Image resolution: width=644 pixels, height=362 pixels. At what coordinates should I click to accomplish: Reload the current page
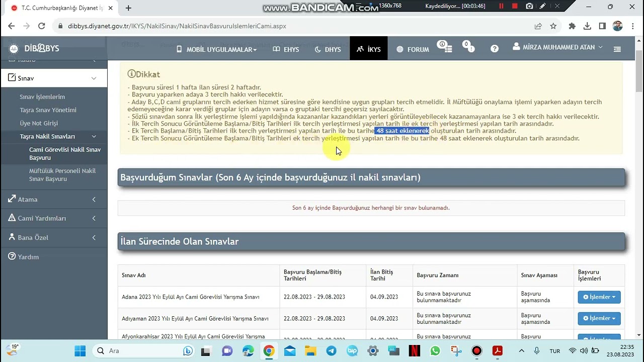tap(42, 26)
